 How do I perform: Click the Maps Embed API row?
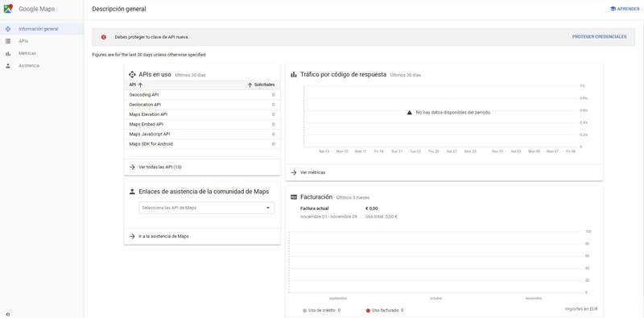[202, 125]
